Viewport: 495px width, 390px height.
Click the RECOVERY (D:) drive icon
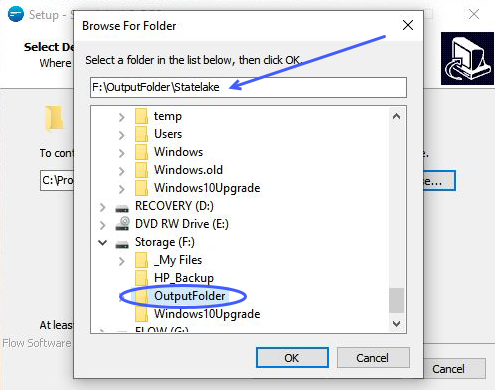click(x=122, y=207)
